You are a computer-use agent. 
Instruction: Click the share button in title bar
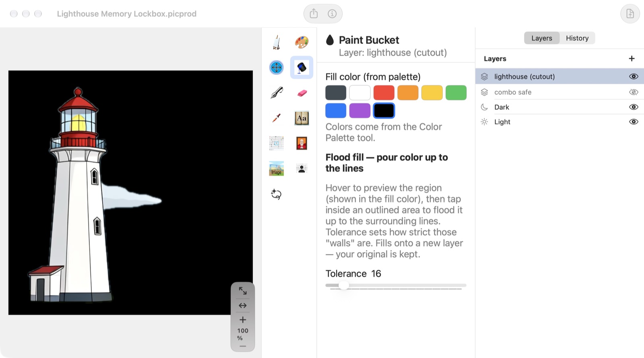coord(314,14)
